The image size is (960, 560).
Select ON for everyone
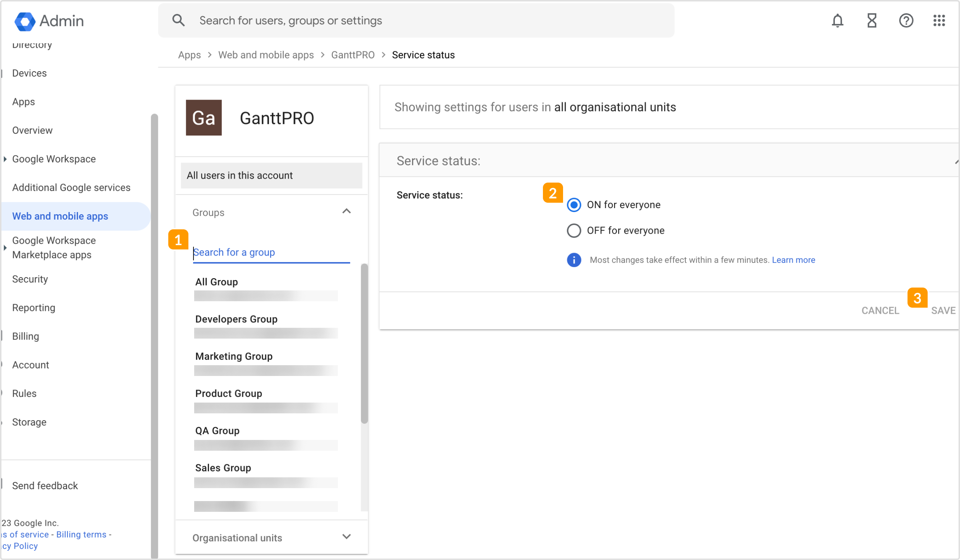(574, 205)
